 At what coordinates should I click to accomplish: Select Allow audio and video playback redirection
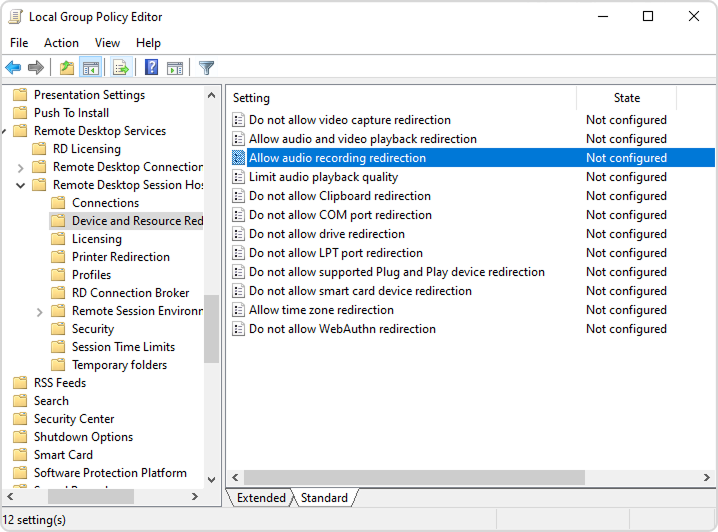363,139
